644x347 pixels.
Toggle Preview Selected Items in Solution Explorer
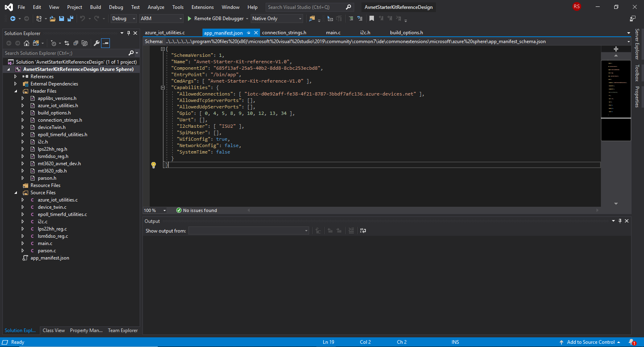(x=105, y=43)
